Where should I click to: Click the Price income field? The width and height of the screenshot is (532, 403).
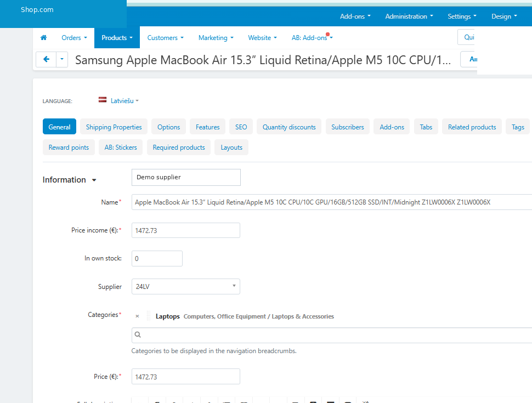[x=185, y=230]
